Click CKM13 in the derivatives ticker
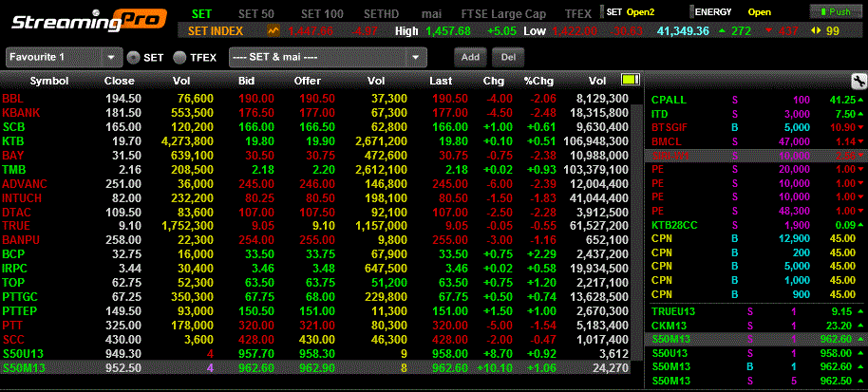 click(x=667, y=326)
